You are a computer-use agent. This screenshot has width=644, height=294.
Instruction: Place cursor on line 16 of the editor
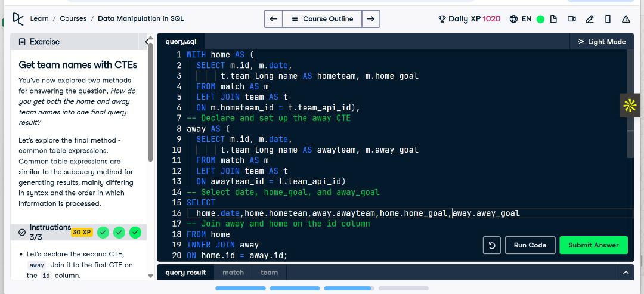[353, 213]
